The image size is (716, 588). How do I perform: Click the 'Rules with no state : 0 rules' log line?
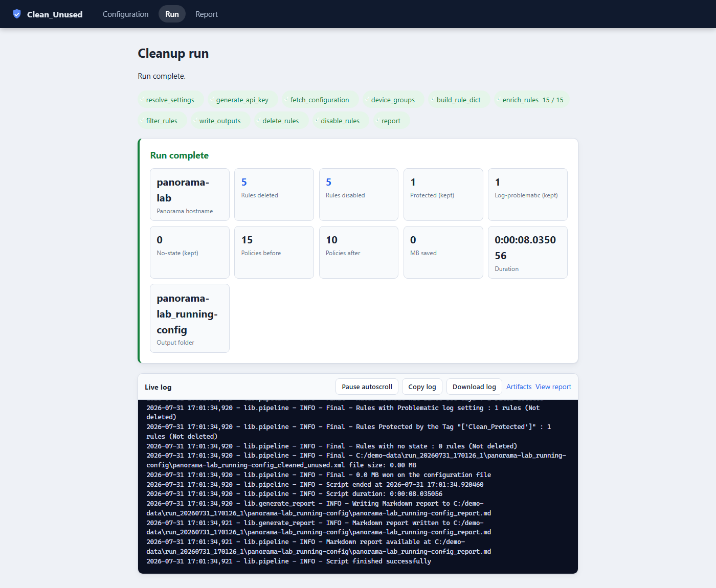click(x=332, y=446)
